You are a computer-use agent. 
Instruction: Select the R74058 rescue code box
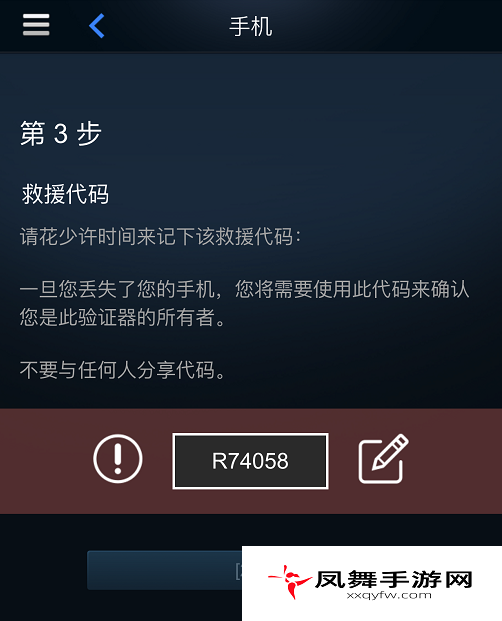[x=250, y=461]
